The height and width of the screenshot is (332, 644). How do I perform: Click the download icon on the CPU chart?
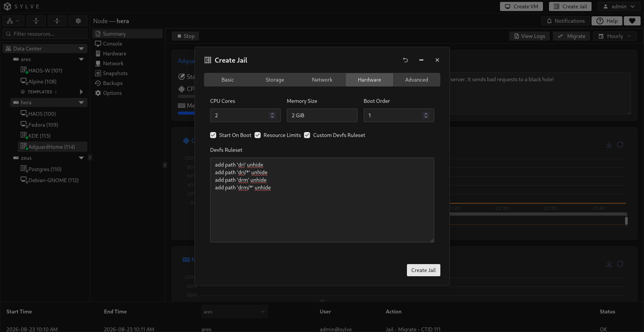(x=609, y=145)
